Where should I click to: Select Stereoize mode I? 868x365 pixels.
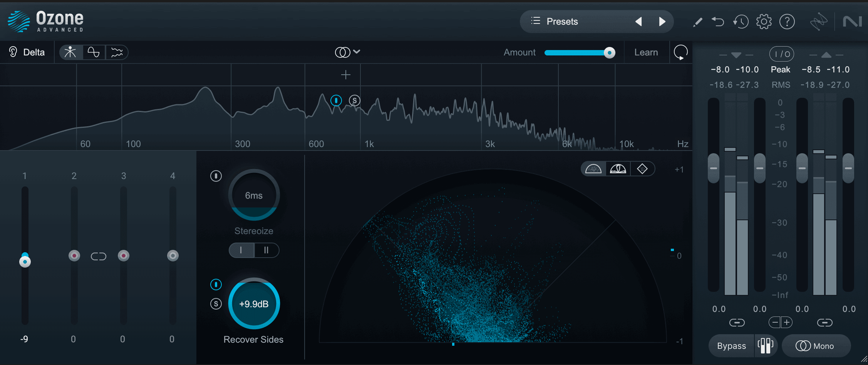coord(241,250)
